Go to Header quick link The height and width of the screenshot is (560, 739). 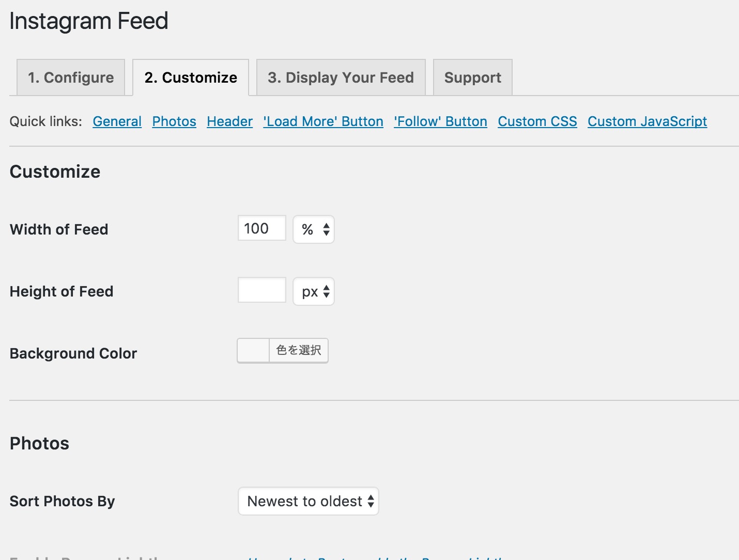point(230,121)
